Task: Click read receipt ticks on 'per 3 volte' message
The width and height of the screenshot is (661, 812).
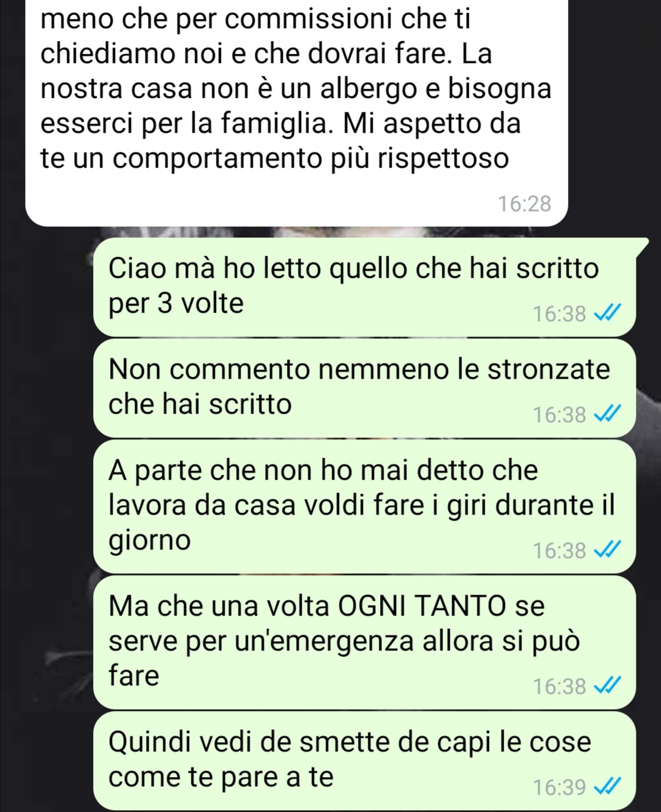Action: pyautogui.click(x=607, y=315)
